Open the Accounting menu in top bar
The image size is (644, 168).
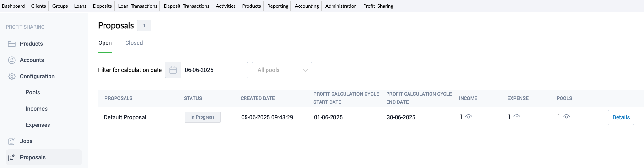[307, 6]
